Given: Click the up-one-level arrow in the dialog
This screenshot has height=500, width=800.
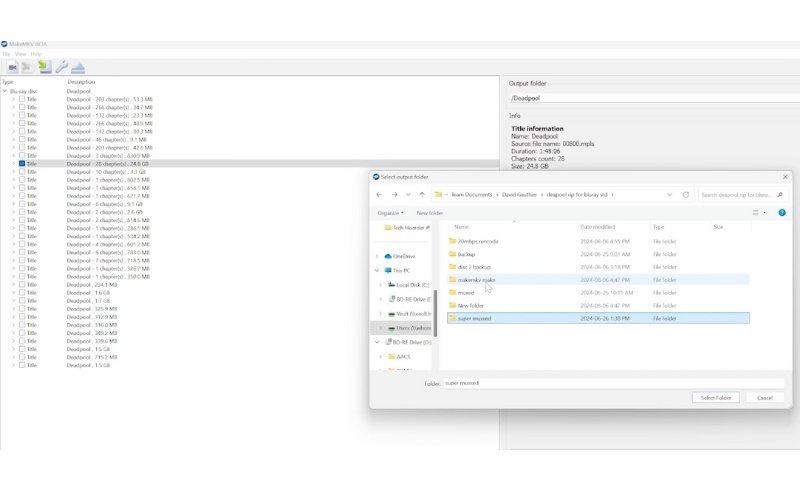Looking at the screenshot, I should click(421, 195).
